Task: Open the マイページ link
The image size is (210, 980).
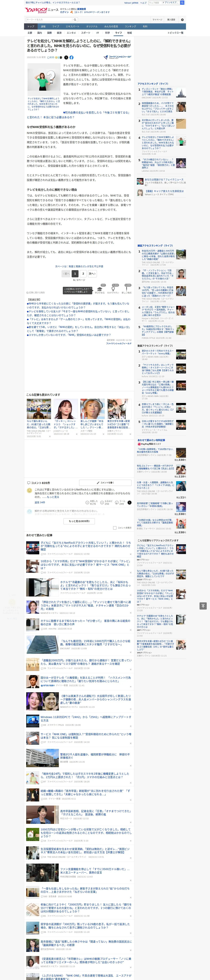Action: click(x=157, y=20)
